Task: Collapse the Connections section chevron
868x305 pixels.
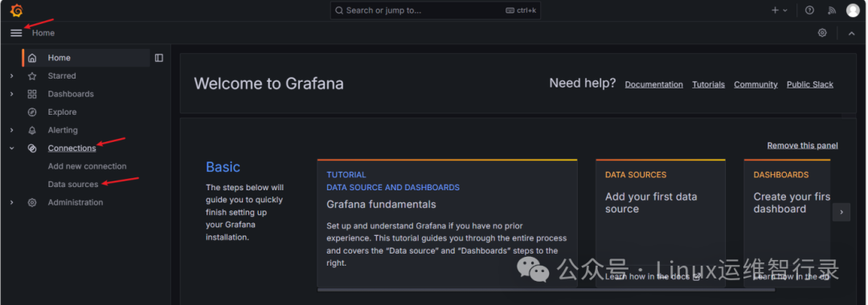Action: click(x=11, y=148)
